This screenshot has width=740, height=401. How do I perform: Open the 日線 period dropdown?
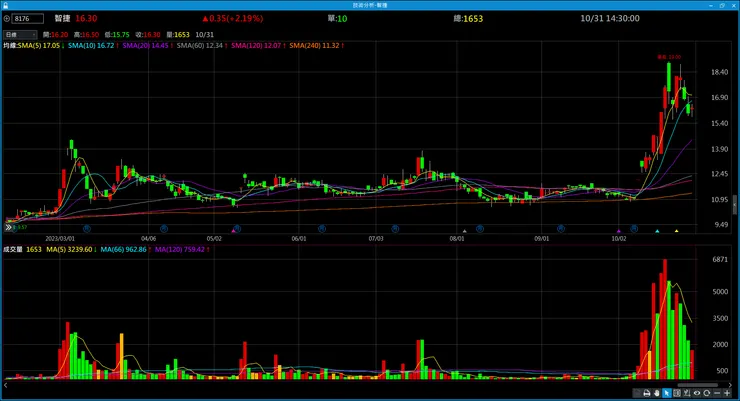(x=20, y=34)
